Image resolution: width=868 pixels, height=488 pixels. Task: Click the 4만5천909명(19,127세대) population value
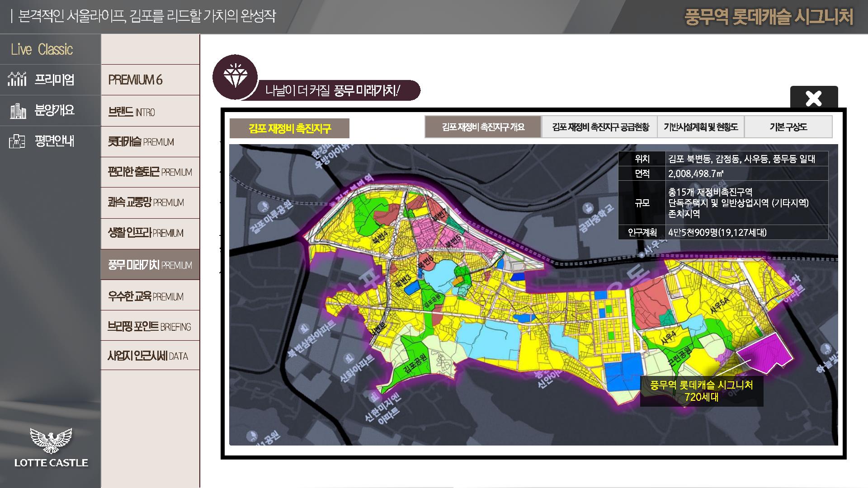[x=717, y=233]
